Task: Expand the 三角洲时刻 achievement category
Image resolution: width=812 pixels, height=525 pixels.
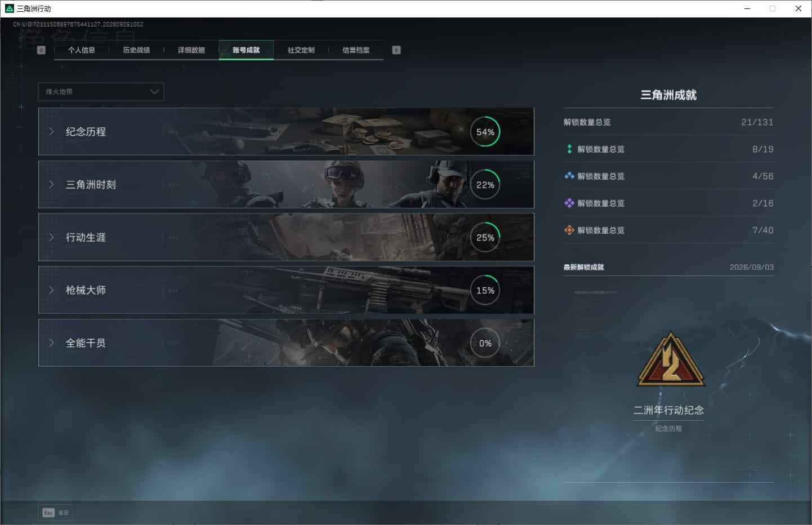Action: (x=286, y=185)
